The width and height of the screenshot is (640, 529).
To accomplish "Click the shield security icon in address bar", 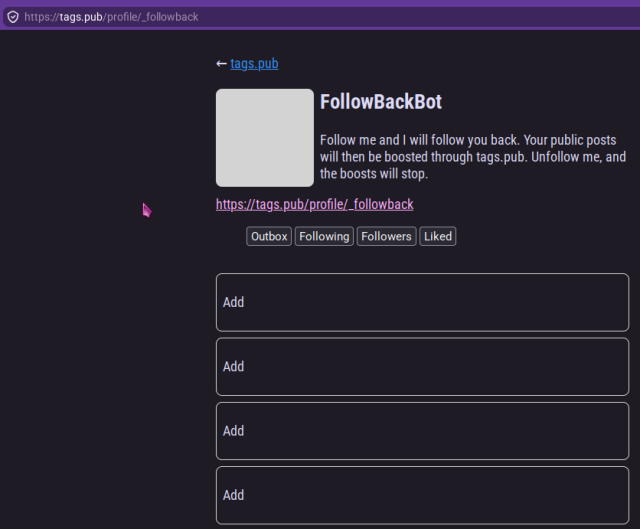I will coord(12,17).
